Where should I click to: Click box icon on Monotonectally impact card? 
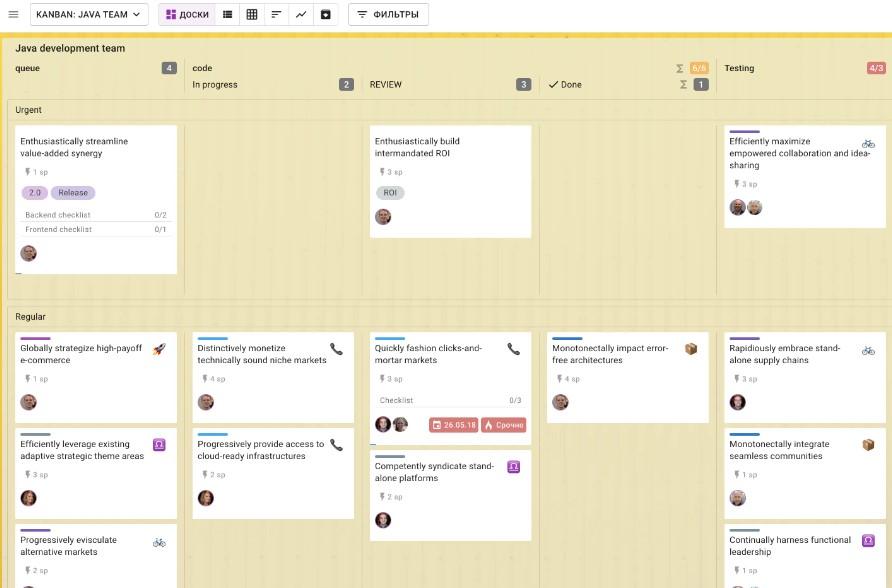(690, 349)
